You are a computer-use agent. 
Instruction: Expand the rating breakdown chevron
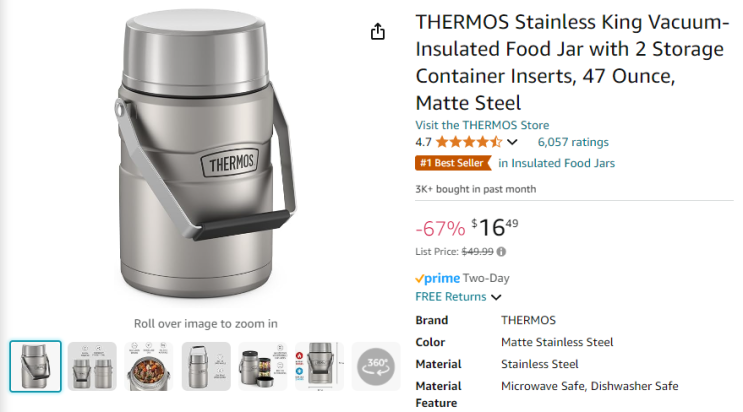point(513,142)
